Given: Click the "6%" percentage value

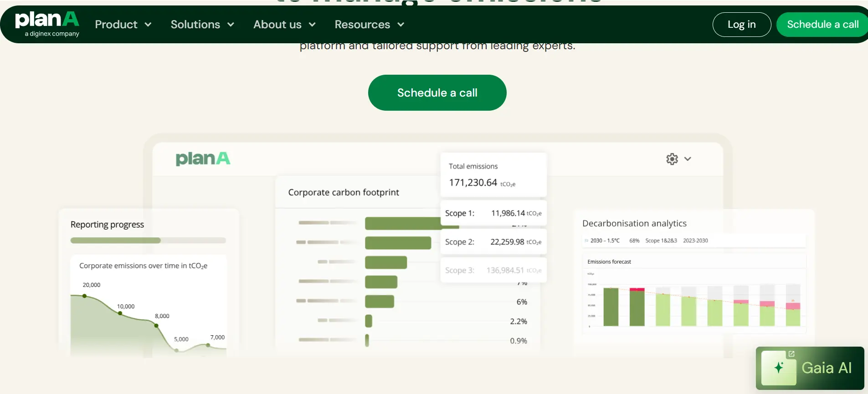Looking at the screenshot, I should [x=522, y=302].
